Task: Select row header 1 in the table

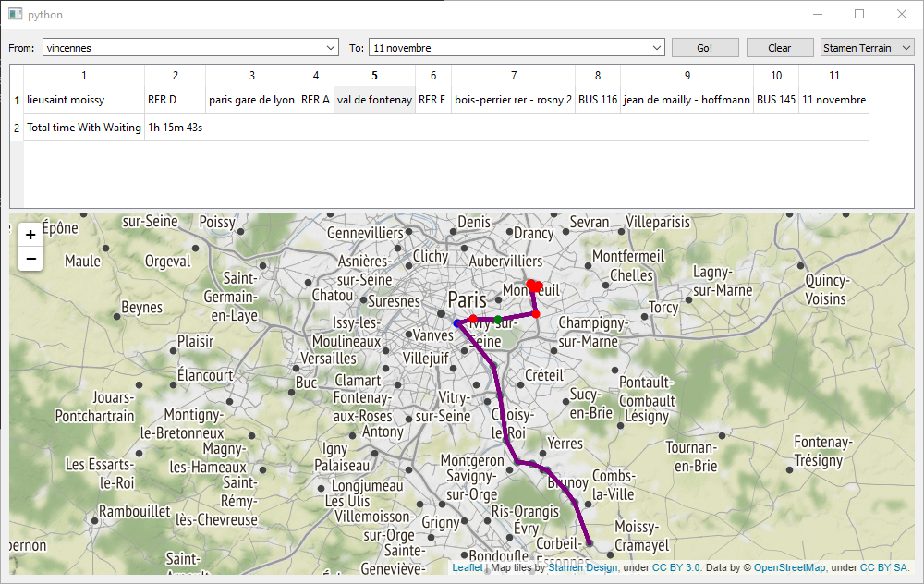Action: [17, 100]
